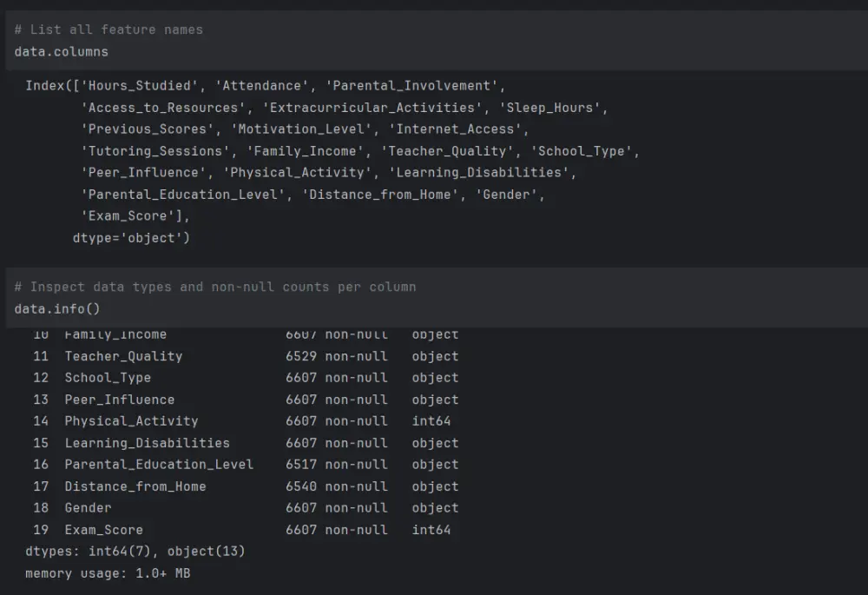868x595 pixels.
Task: Click the '# List all feature names' comment
Action: click(108, 30)
